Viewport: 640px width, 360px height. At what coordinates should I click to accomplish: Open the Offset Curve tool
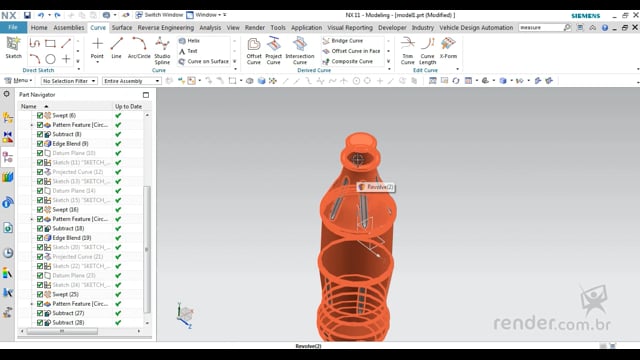click(x=253, y=51)
